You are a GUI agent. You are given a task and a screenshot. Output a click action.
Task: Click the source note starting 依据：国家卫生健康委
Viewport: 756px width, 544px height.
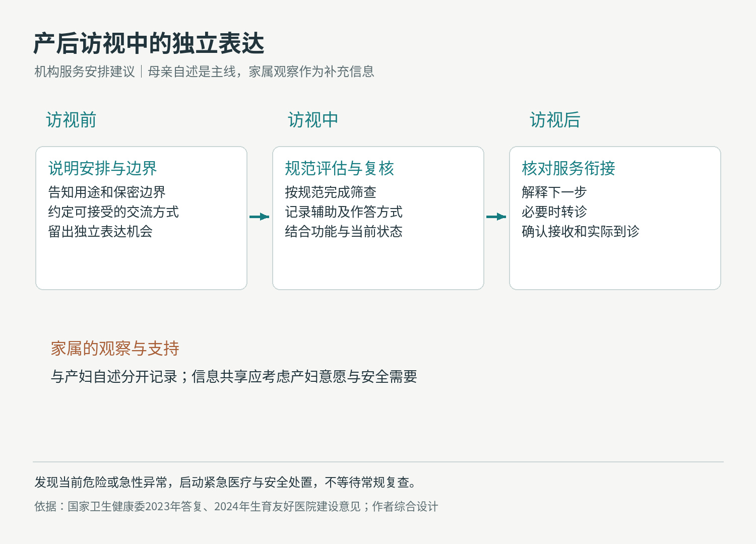[236, 506]
